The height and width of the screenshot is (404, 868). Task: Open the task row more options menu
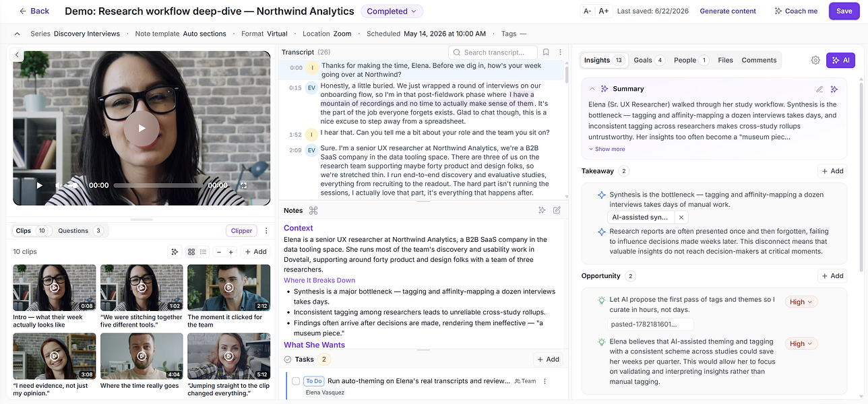545,381
